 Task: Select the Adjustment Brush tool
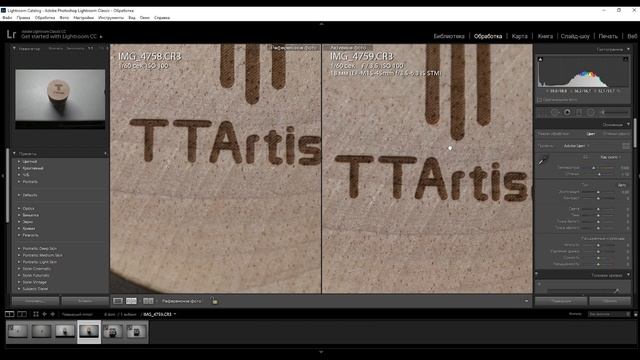coord(617,112)
